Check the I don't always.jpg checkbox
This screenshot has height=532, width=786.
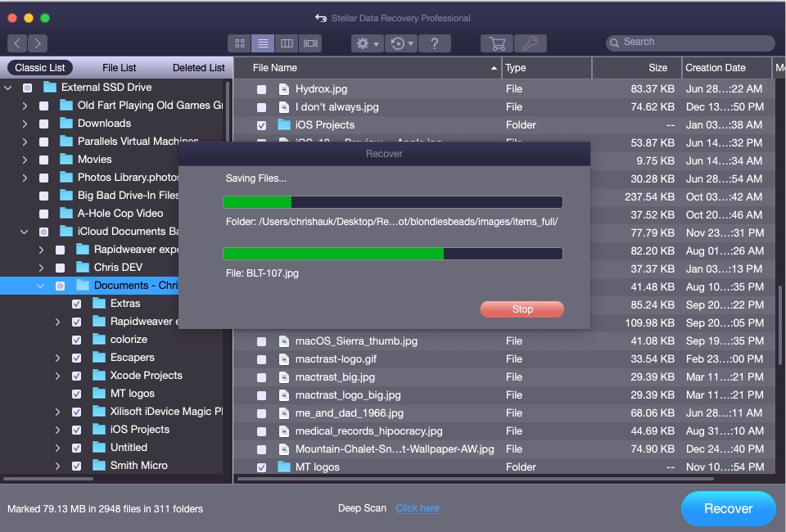262,108
